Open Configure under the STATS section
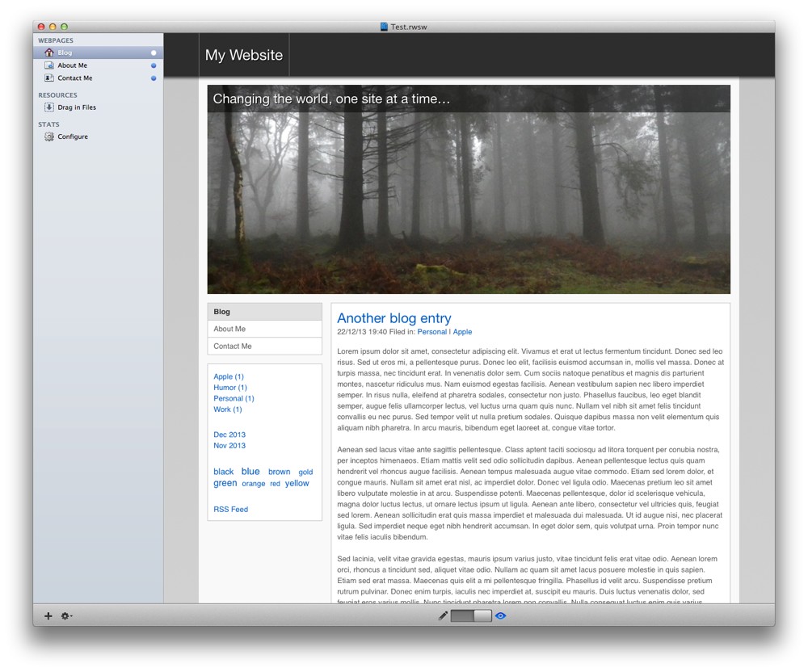Screen dimensions: 808x672 [70, 136]
